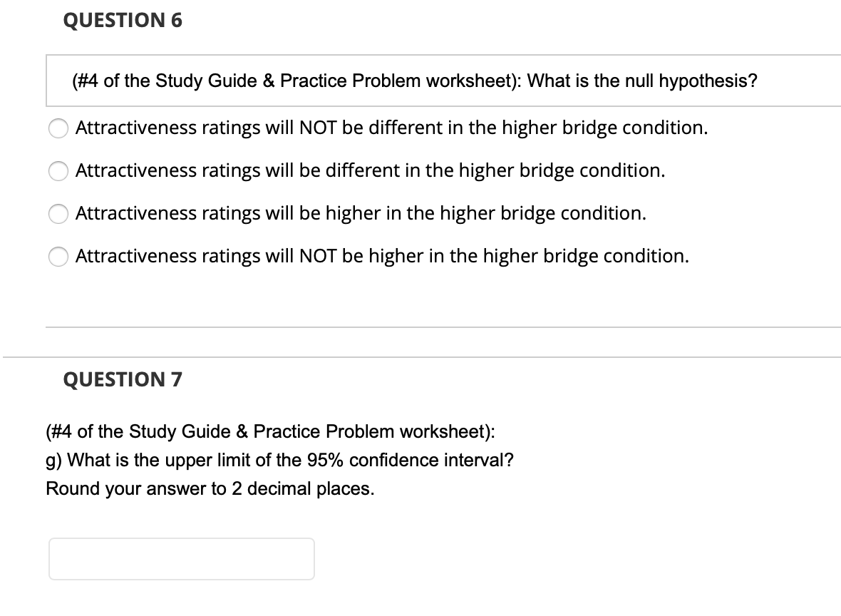Select radio button for 'will be different' answer
Screen dimensions: 841x616
[58, 171]
